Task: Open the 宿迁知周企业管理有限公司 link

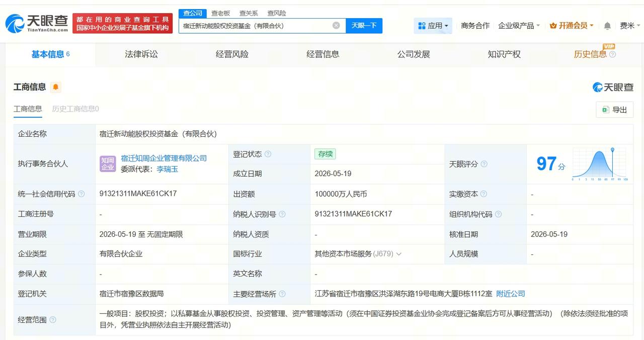Action: (x=164, y=158)
